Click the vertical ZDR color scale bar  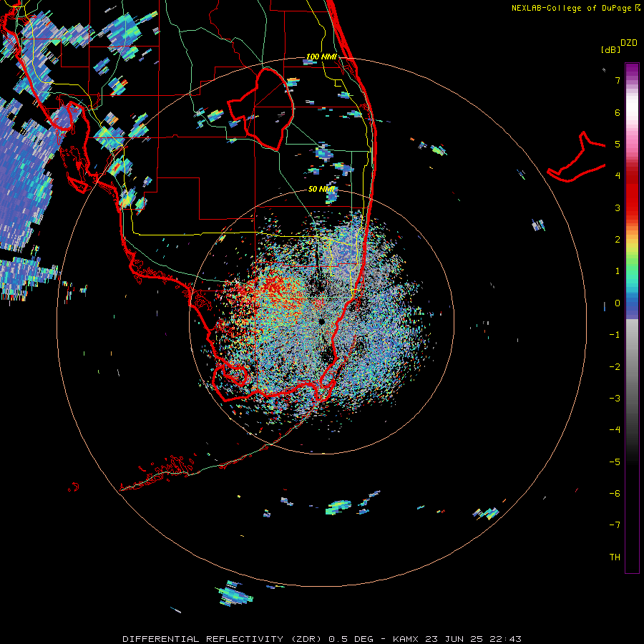pos(632,318)
